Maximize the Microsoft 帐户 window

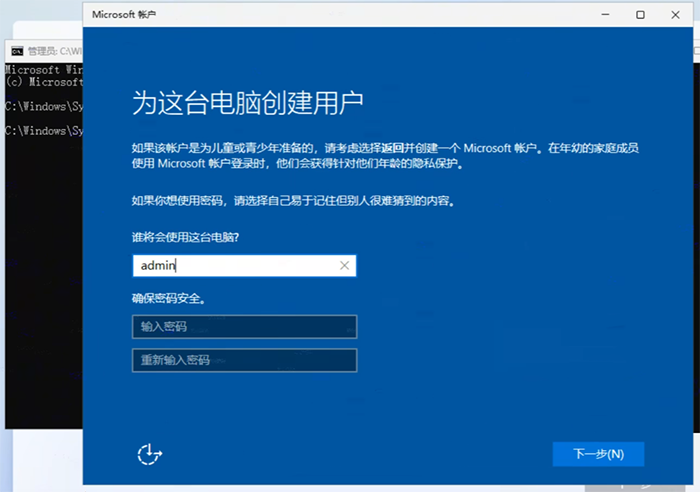pos(640,15)
